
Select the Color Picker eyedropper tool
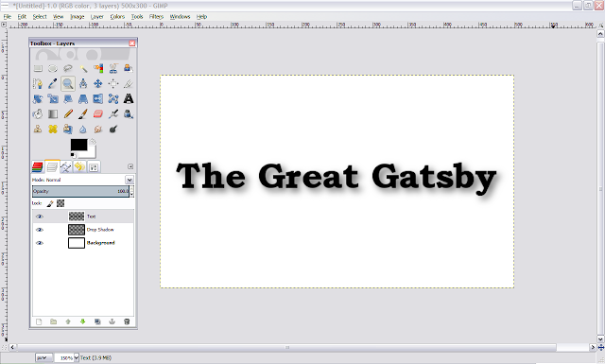click(x=53, y=84)
